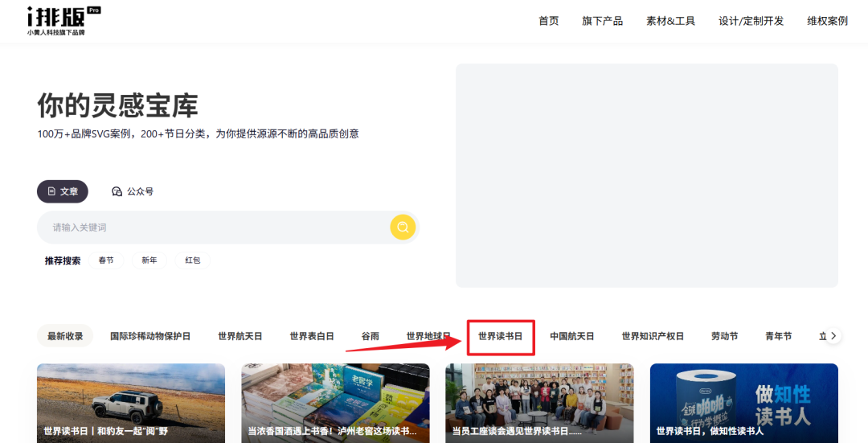Viewport: 868px width, 443px height.
Task: Select 青年节 category
Action: [778, 336]
